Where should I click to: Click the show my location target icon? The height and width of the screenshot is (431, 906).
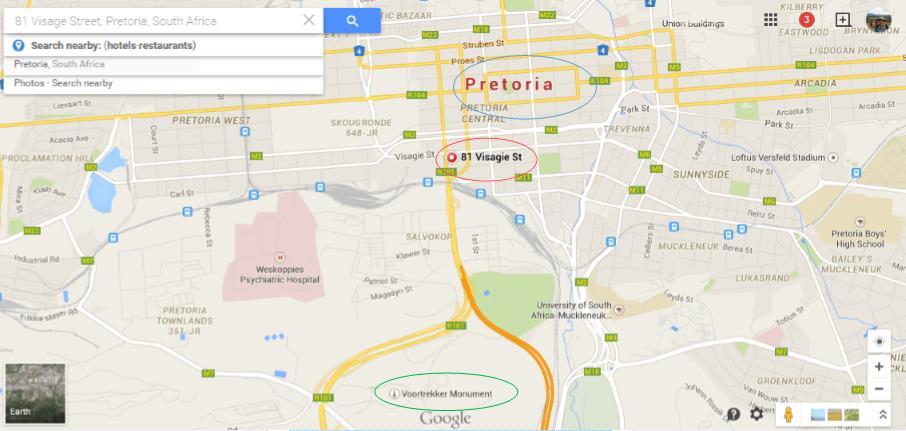tap(879, 341)
